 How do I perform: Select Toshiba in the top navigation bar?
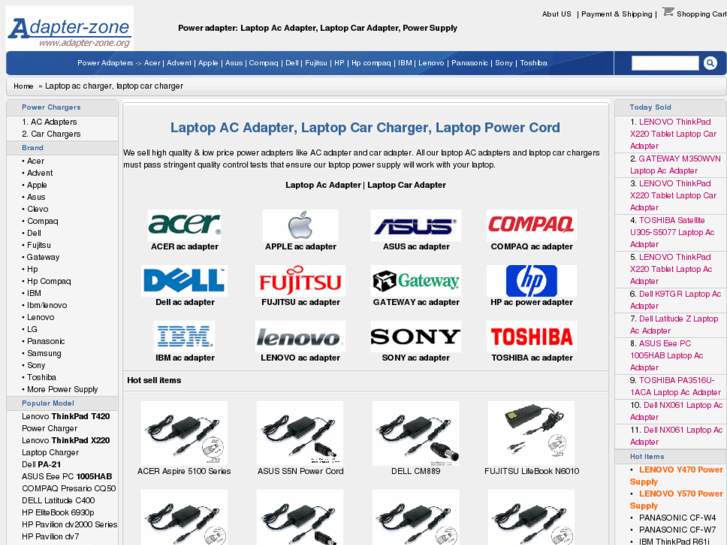click(534, 63)
